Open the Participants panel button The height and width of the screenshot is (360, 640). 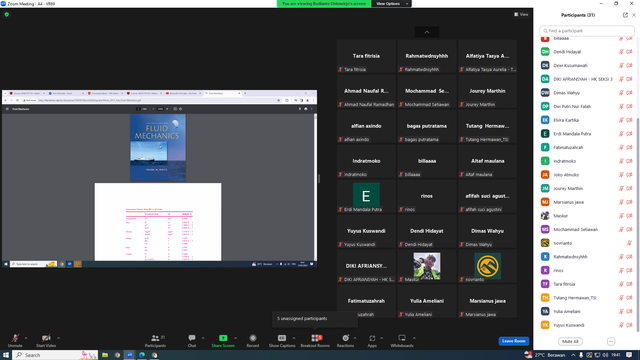[x=155, y=340]
